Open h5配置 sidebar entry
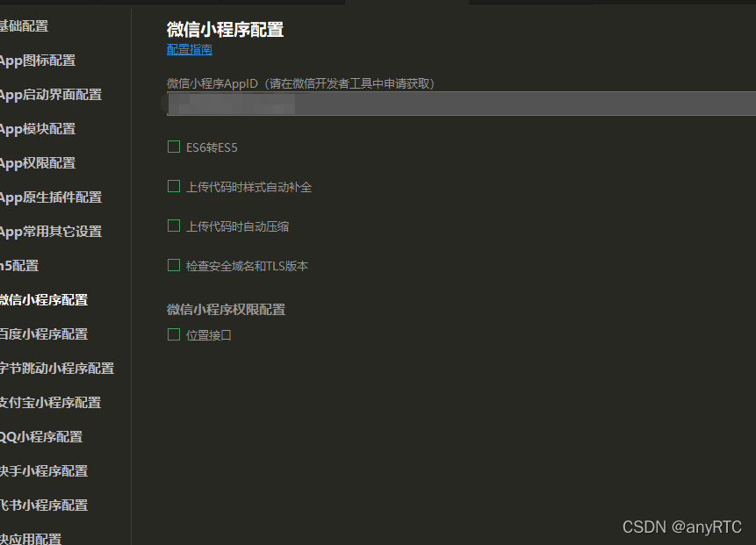This screenshot has width=756, height=545. point(19,266)
